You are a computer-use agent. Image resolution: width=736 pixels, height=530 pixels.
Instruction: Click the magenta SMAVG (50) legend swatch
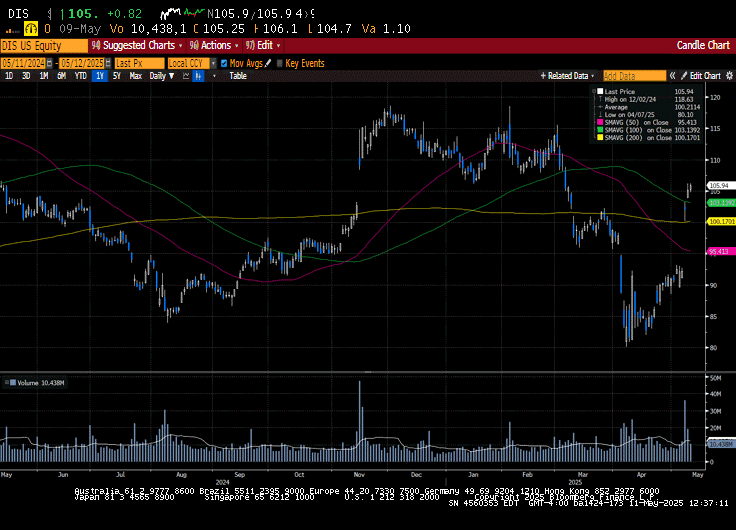click(x=598, y=121)
